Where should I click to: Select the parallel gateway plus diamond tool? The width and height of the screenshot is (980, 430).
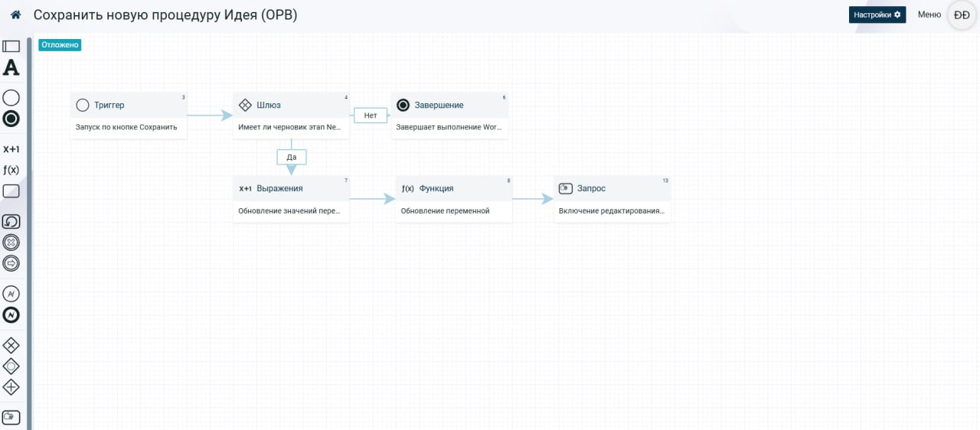(11, 386)
